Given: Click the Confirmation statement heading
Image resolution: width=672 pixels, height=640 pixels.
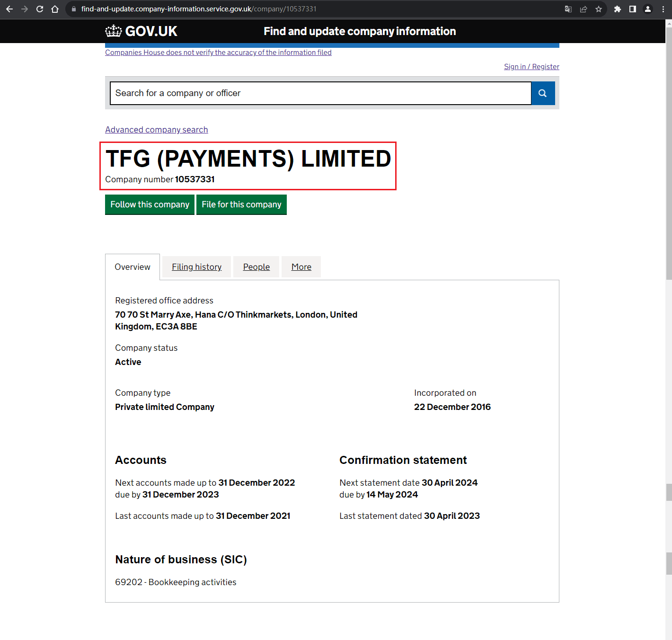Looking at the screenshot, I should (x=403, y=460).
